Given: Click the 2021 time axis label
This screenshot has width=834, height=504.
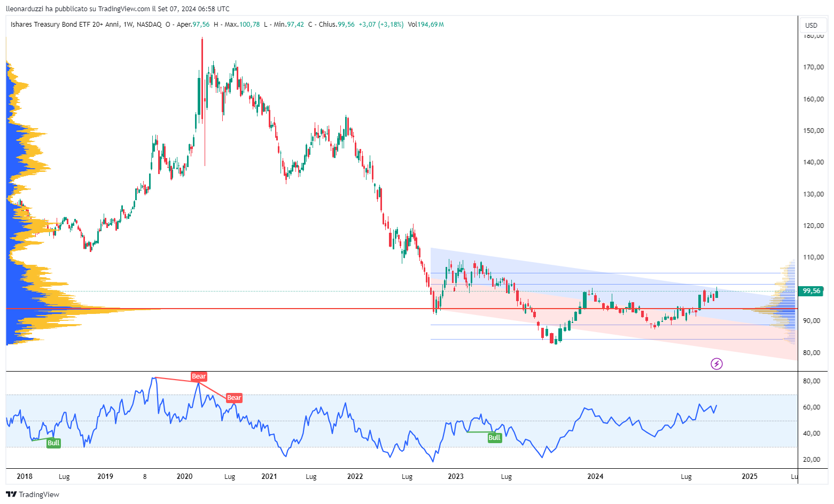Looking at the screenshot, I should click(x=269, y=477).
